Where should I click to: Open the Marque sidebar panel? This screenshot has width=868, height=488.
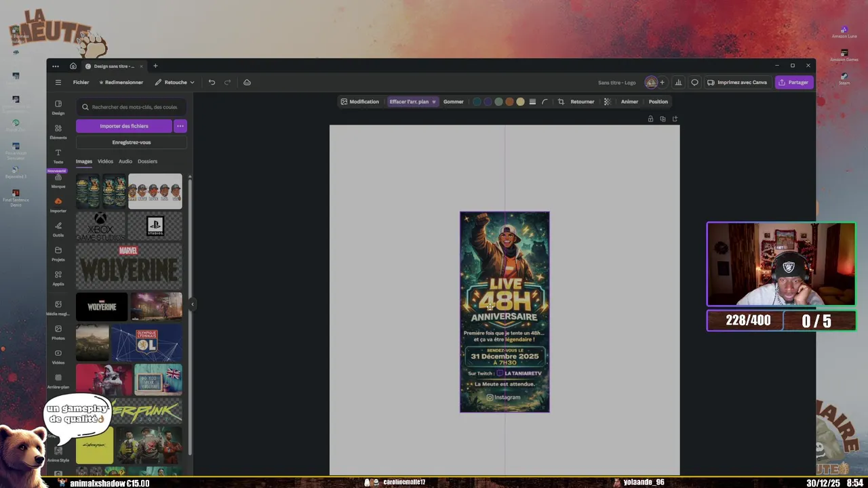58,181
